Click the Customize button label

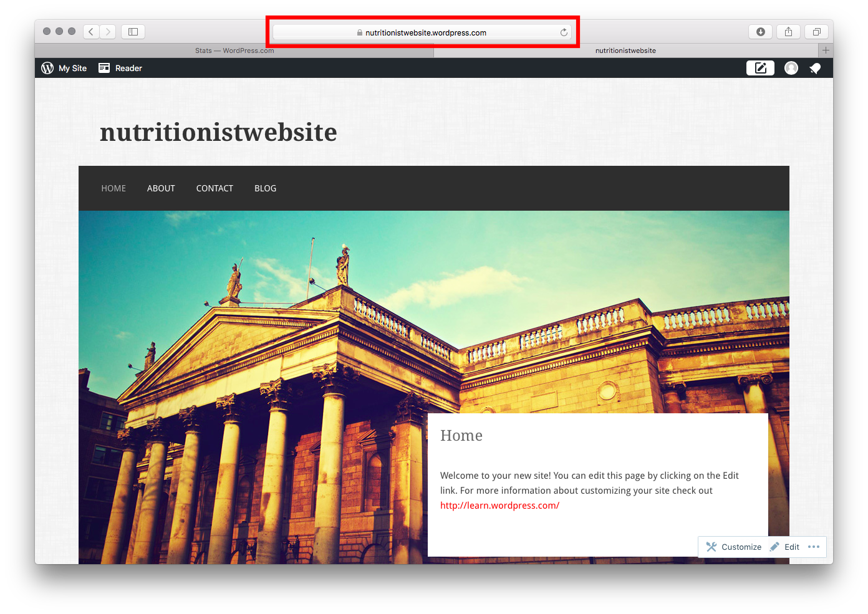[x=741, y=547]
